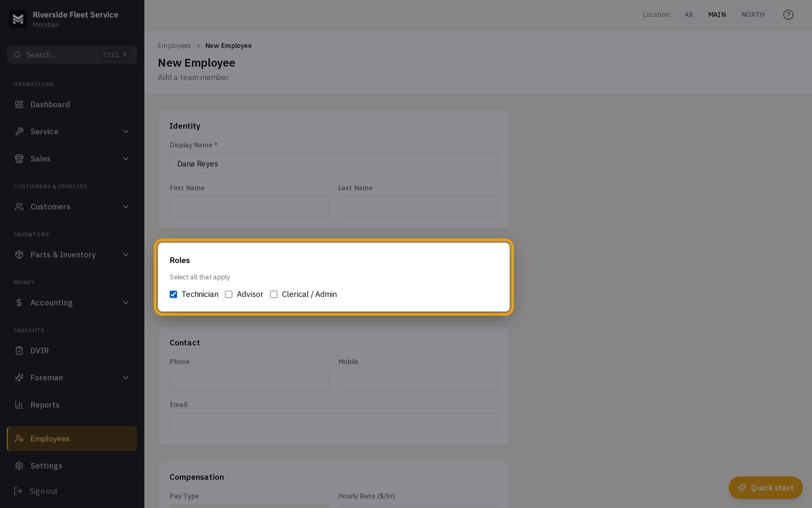Check the Advisor role checkbox
This screenshot has height=508, width=812.
(228, 294)
